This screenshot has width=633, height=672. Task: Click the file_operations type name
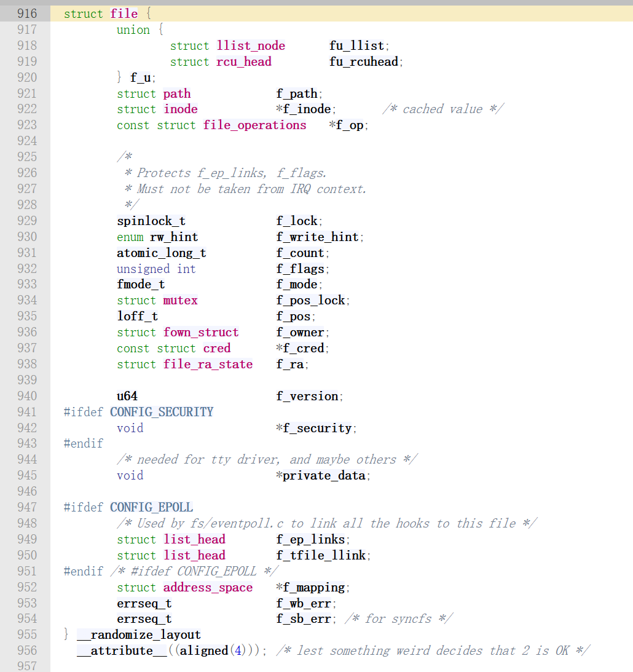(254, 125)
